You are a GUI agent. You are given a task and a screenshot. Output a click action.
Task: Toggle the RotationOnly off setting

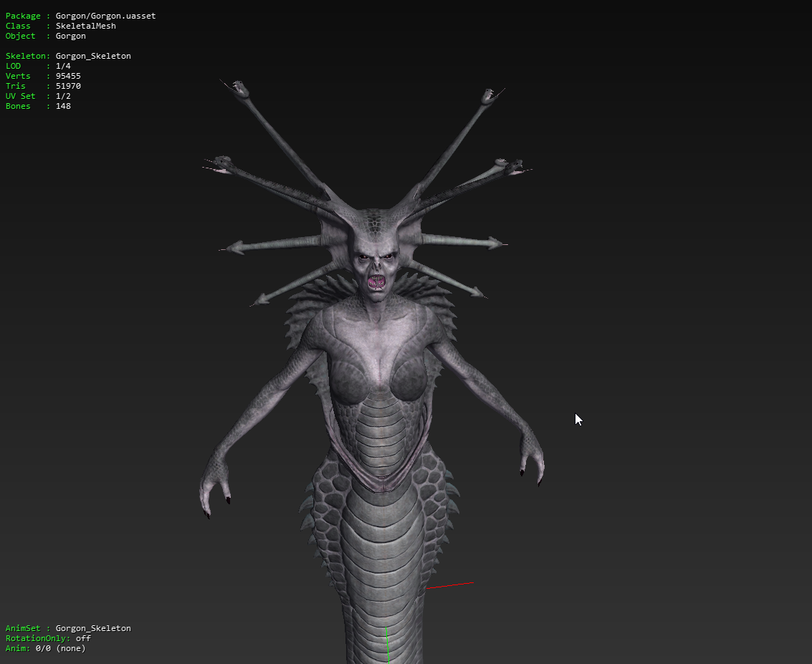coord(83,638)
